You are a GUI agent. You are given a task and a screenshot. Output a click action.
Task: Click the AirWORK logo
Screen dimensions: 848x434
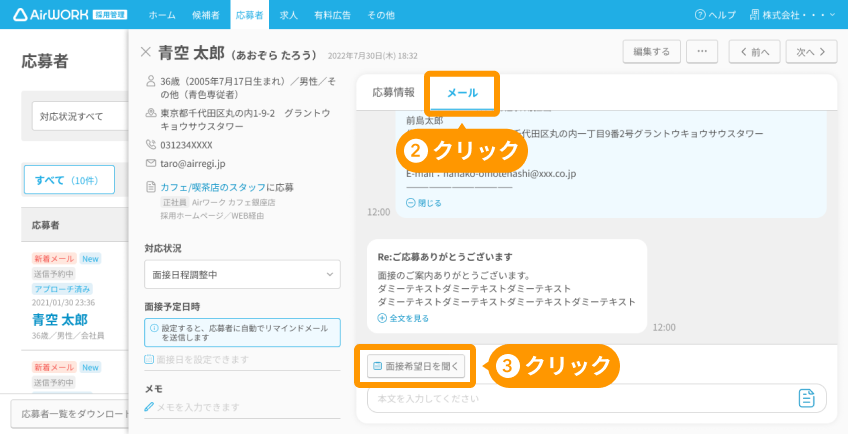pyautogui.click(x=70, y=15)
